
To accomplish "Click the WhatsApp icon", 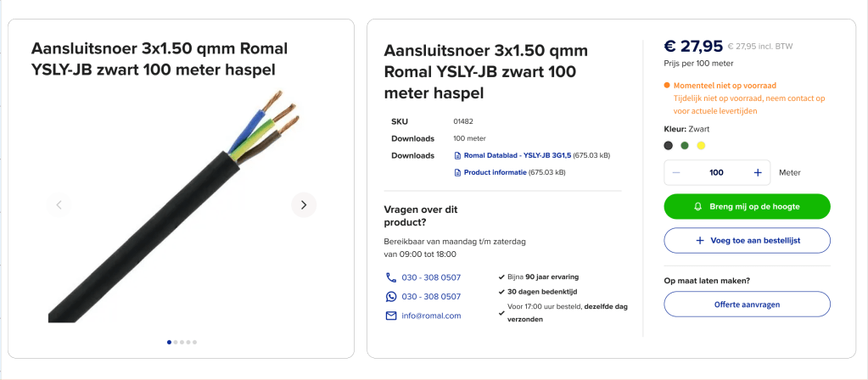I will 391,297.
